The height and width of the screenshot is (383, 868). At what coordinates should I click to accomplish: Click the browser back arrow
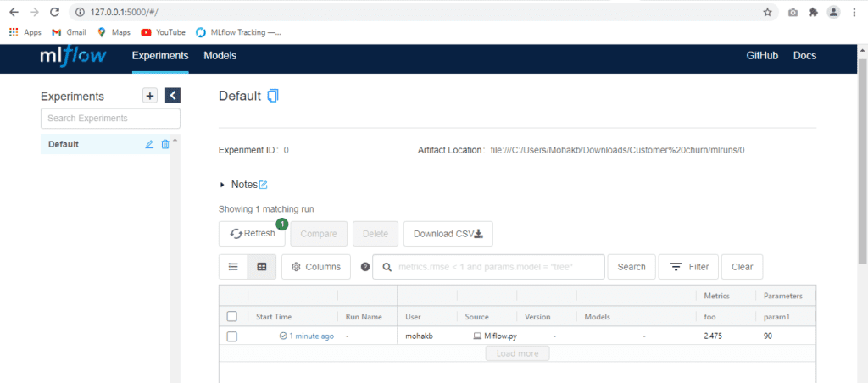pyautogui.click(x=14, y=12)
